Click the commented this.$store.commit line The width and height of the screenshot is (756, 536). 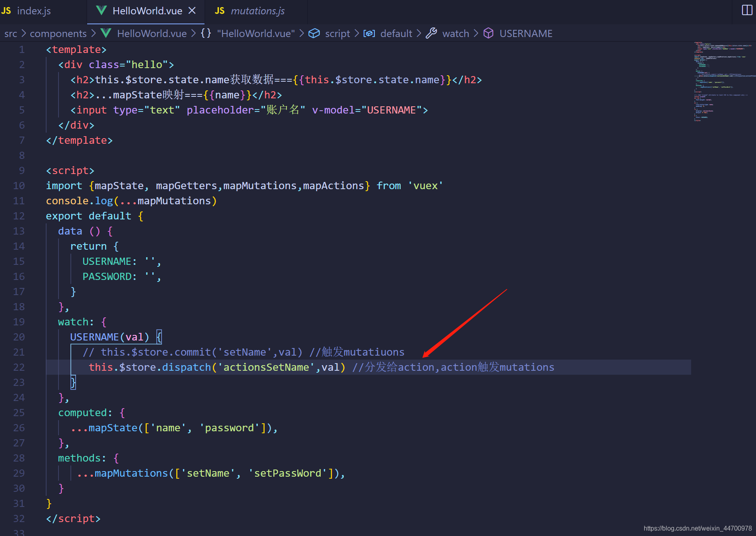click(x=244, y=352)
